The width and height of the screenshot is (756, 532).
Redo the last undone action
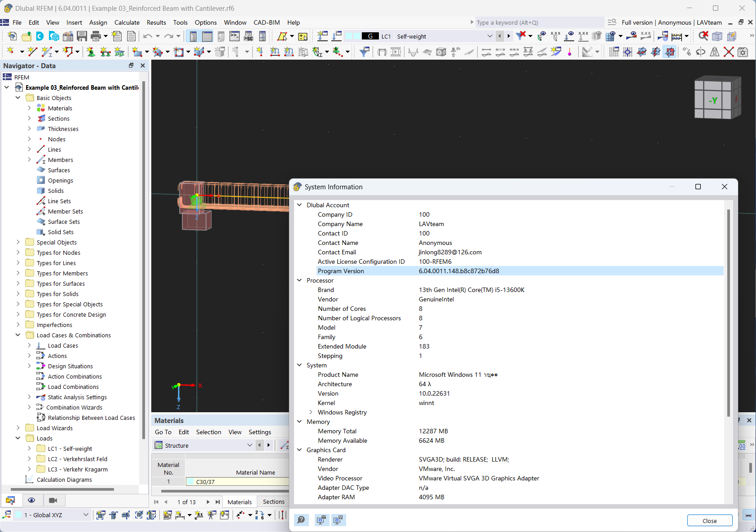pos(168,36)
